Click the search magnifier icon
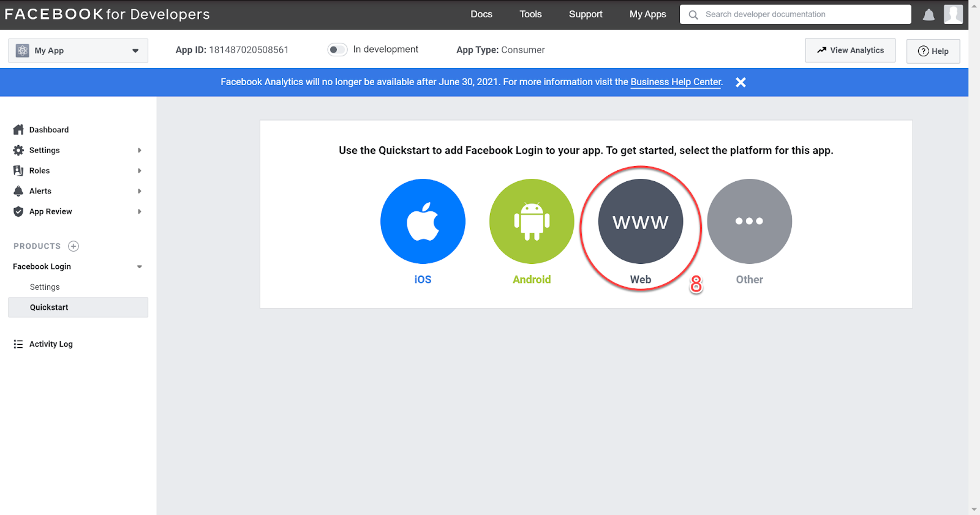The width and height of the screenshot is (980, 515). pyautogui.click(x=693, y=15)
